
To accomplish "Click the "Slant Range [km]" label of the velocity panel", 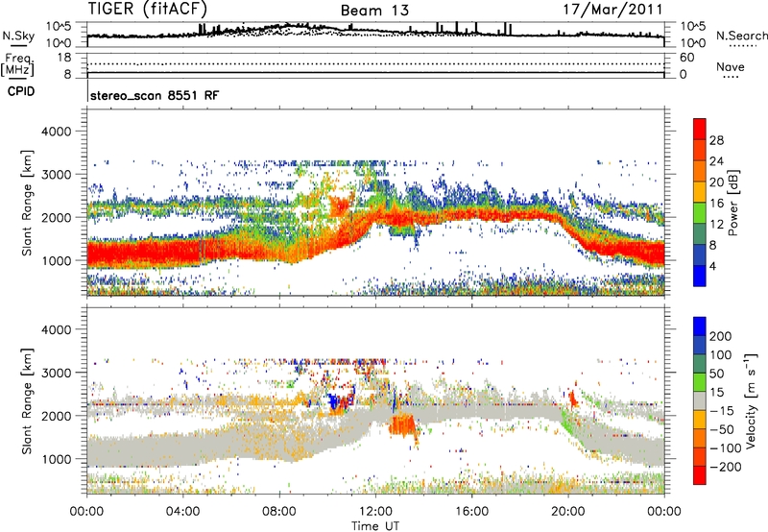I will (x=27, y=401).
